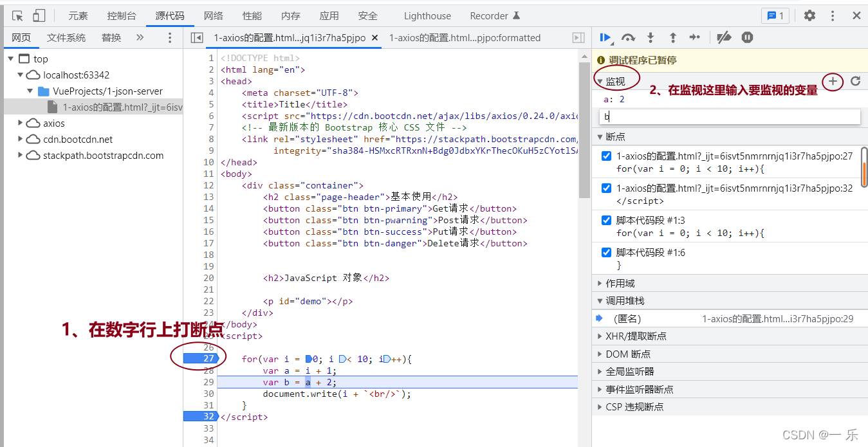Uncheck the breakpoint at jpo:32
The image size is (868, 447).
(x=606, y=188)
